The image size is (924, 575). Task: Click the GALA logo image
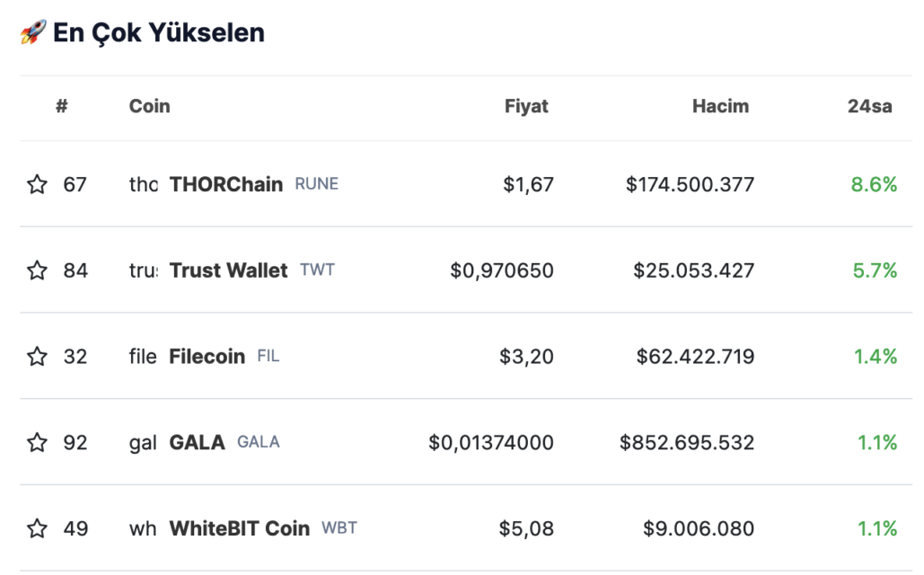[143, 442]
